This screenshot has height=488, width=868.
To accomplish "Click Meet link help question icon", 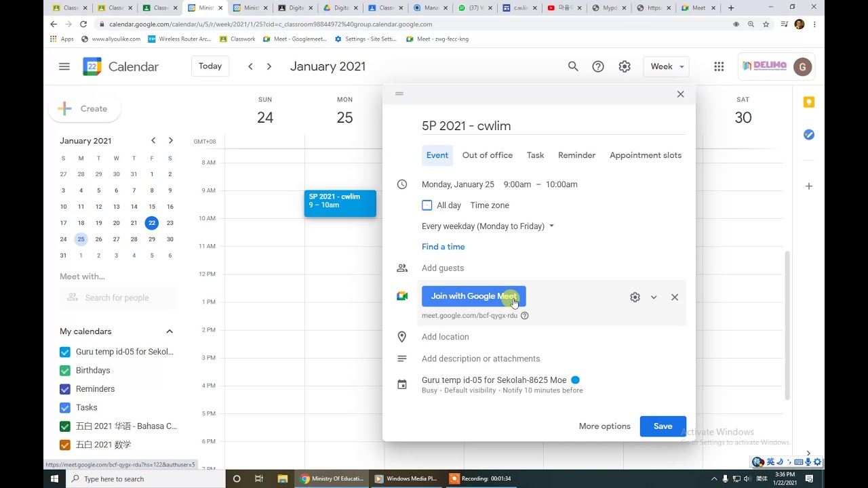I will (524, 315).
